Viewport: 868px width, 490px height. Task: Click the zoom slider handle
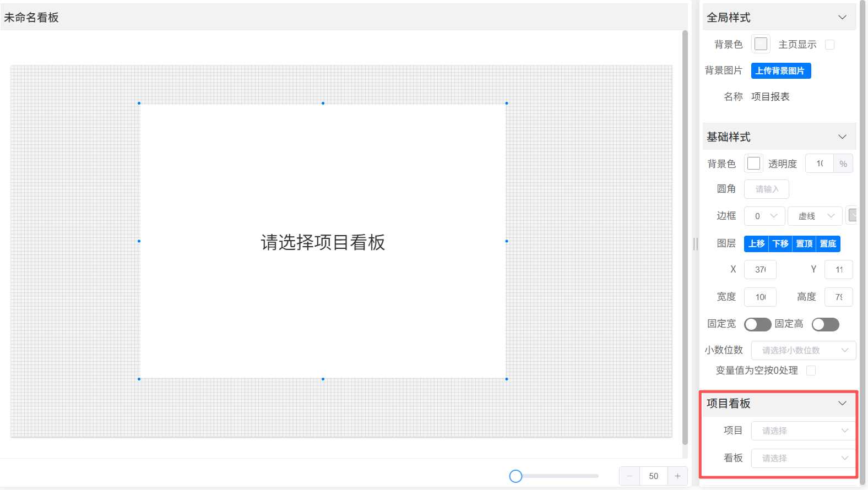pyautogui.click(x=516, y=476)
